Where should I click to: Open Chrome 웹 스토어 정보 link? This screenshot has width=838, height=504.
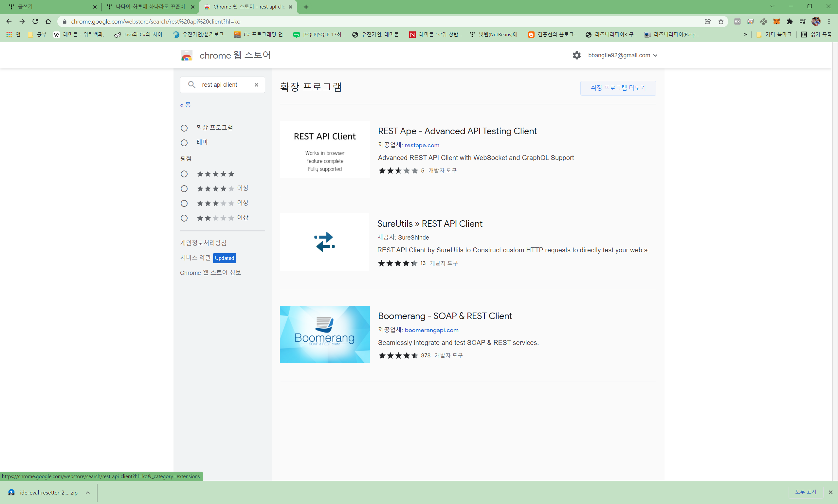[x=210, y=273]
